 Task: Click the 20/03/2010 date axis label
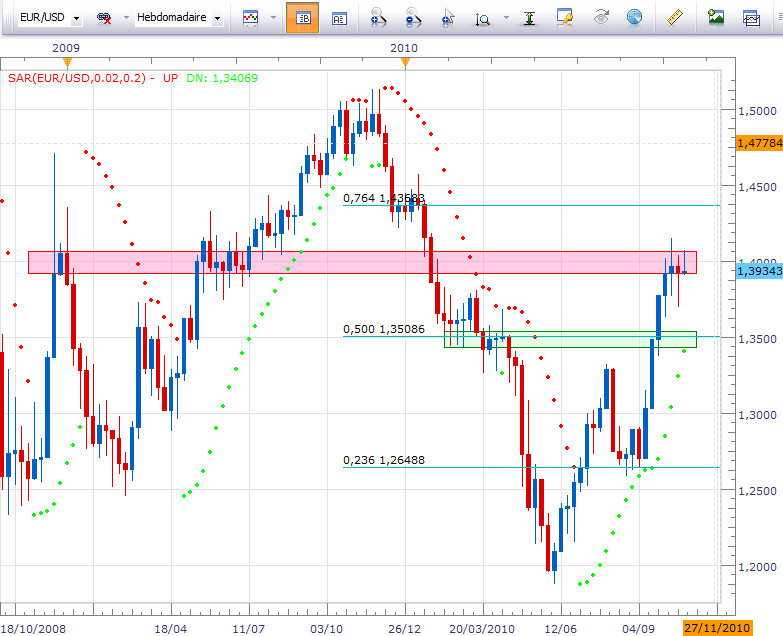(x=482, y=629)
